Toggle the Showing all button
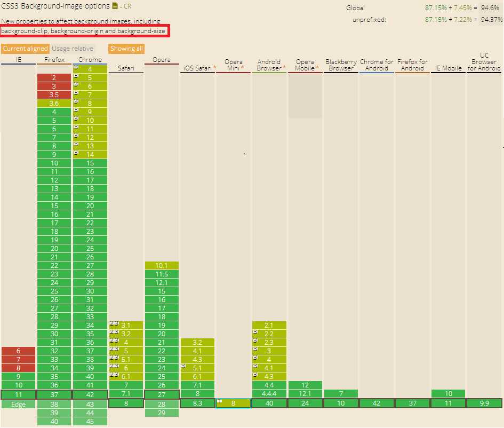The height and width of the screenshot is (428, 504). 126,49
